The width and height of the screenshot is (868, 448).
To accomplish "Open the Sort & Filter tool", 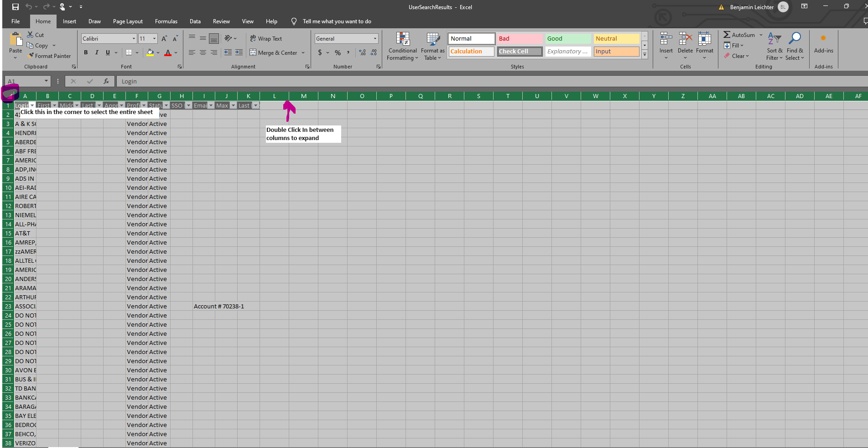I will (774, 39).
